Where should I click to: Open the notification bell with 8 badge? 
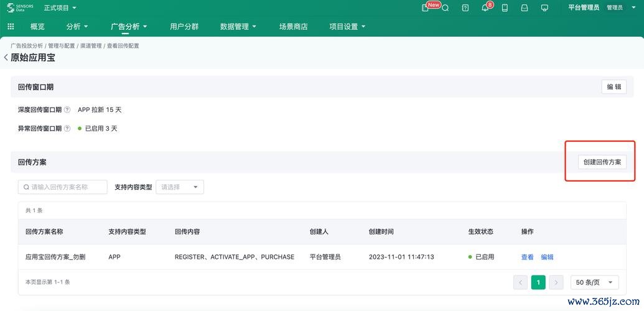(485, 8)
